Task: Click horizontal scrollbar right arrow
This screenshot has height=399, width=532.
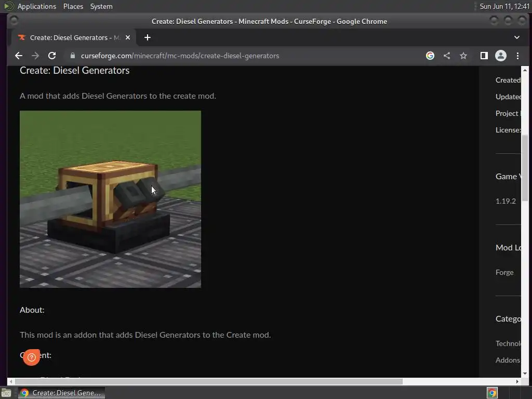Action: point(517,381)
